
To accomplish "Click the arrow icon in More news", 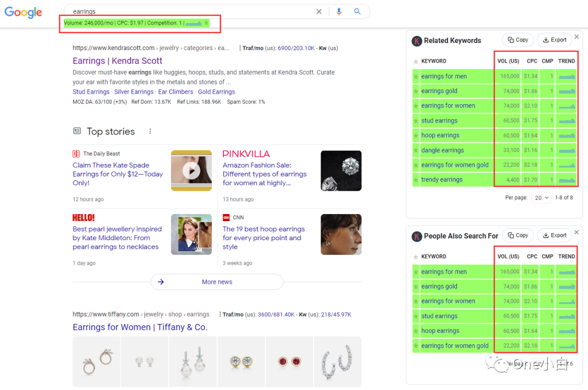I will click(x=161, y=282).
